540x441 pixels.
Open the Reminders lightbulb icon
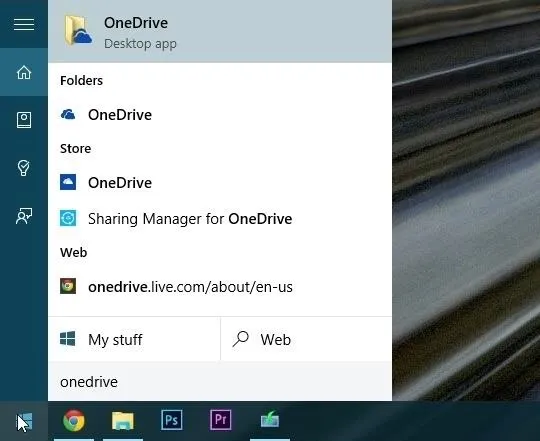pos(24,168)
